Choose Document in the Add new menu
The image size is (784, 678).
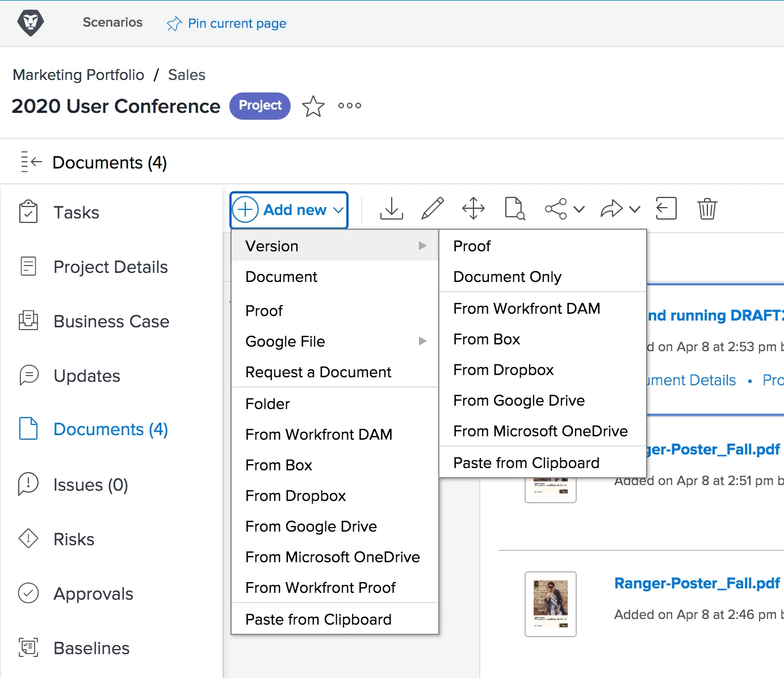click(335, 277)
